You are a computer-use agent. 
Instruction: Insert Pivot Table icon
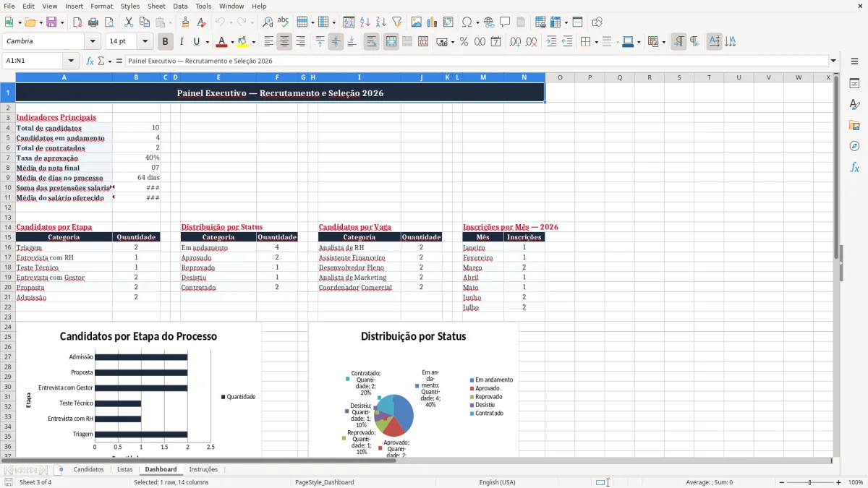[x=448, y=22]
